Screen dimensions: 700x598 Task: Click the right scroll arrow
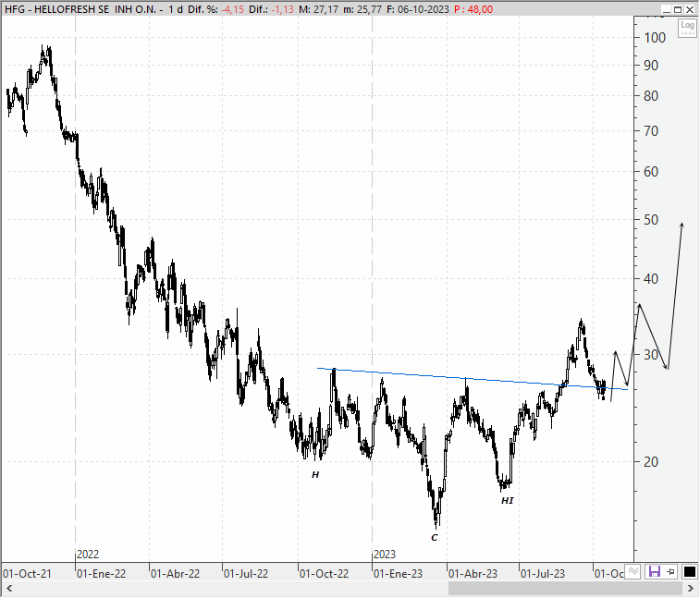690,588
